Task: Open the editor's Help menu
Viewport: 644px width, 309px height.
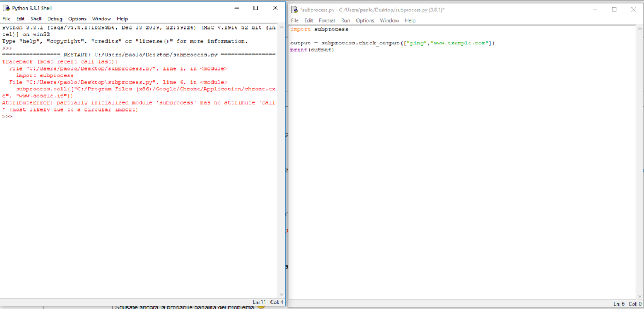Action: [x=410, y=20]
